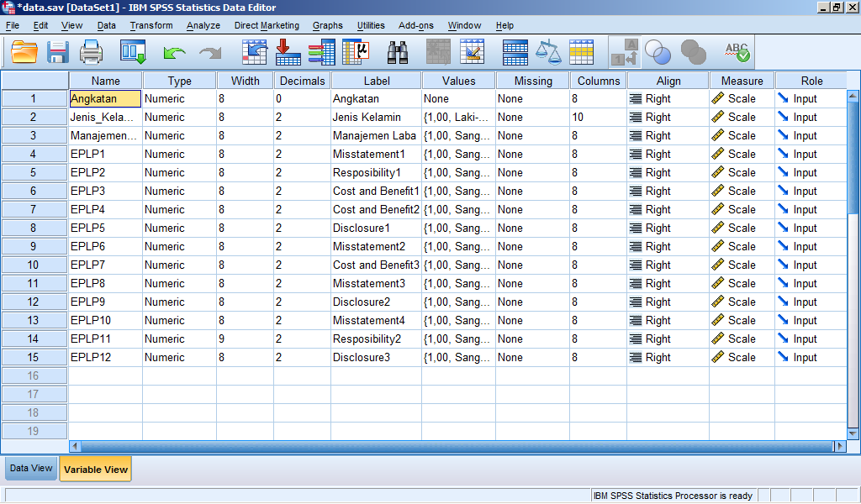Click the vertical scrollbar up arrow
Viewport: 861px width, 504px height.
(853, 96)
